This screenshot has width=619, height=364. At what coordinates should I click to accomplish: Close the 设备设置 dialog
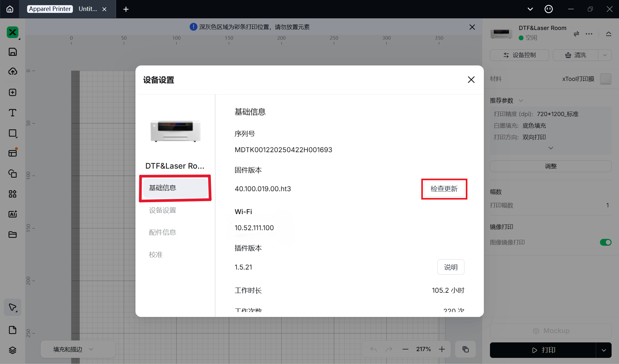pos(471,80)
